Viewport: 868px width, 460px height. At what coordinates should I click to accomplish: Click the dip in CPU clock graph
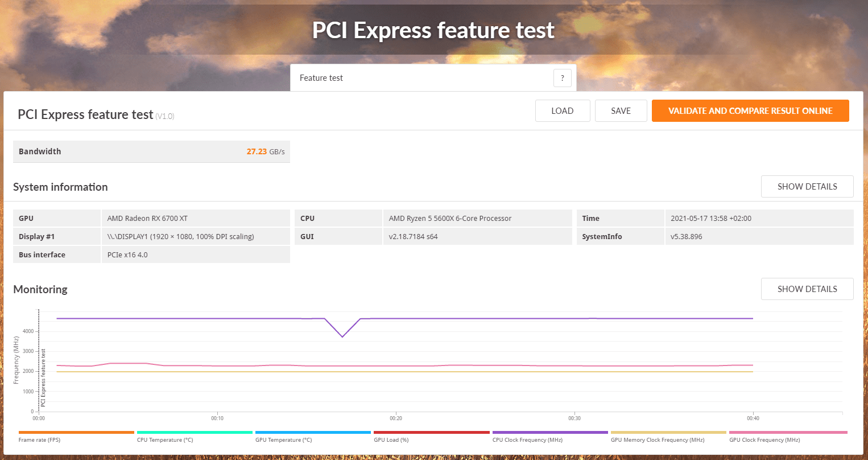click(342, 336)
